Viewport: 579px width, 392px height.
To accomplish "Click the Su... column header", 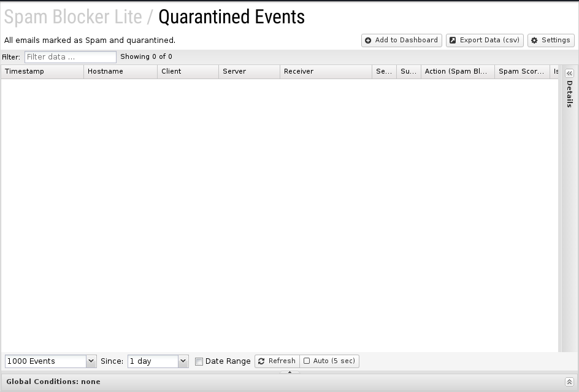I will pos(408,71).
